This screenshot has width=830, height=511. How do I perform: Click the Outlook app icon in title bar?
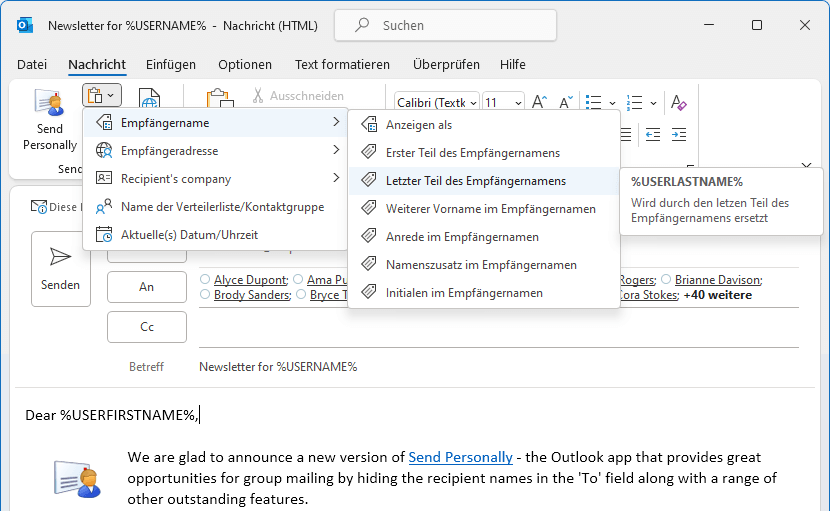[x=25, y=25]
